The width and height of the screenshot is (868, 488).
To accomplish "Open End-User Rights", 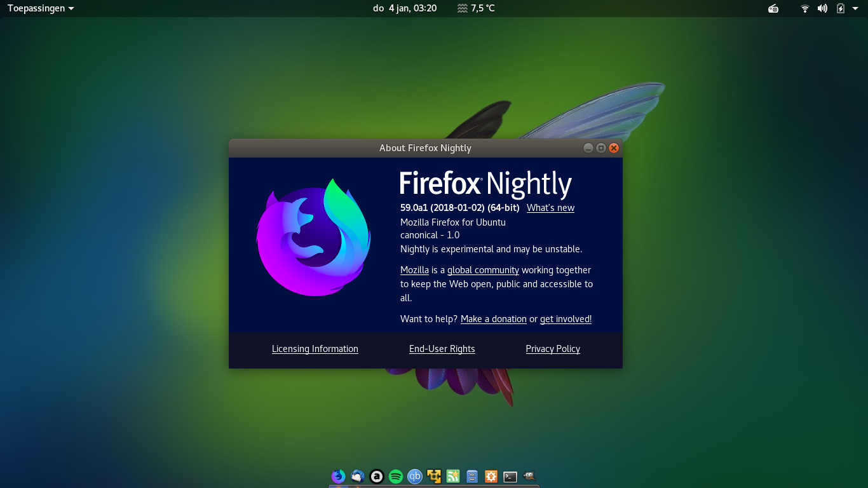I will pyautogui.click(x=442, y=349).
